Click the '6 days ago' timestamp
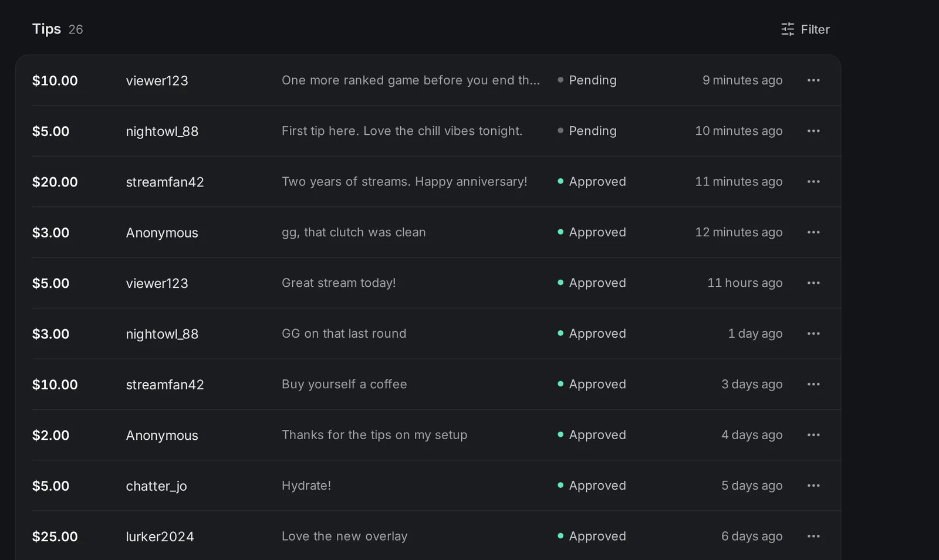Viewport: 939px width, 560px height. [x=752, y=536]
